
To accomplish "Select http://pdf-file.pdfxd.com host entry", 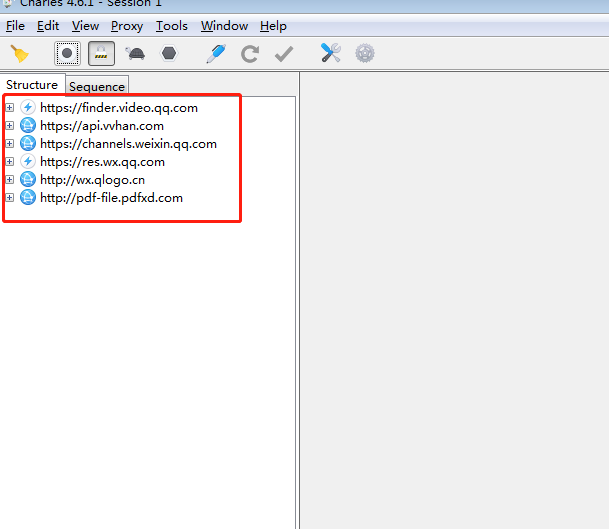I will click(x=111, y=198).
